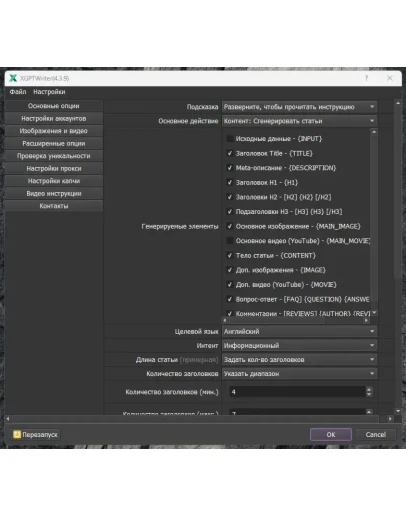Toggle Тело статьи {CONTENT} checkbox

pyautogui.click(x=230, y=255)
